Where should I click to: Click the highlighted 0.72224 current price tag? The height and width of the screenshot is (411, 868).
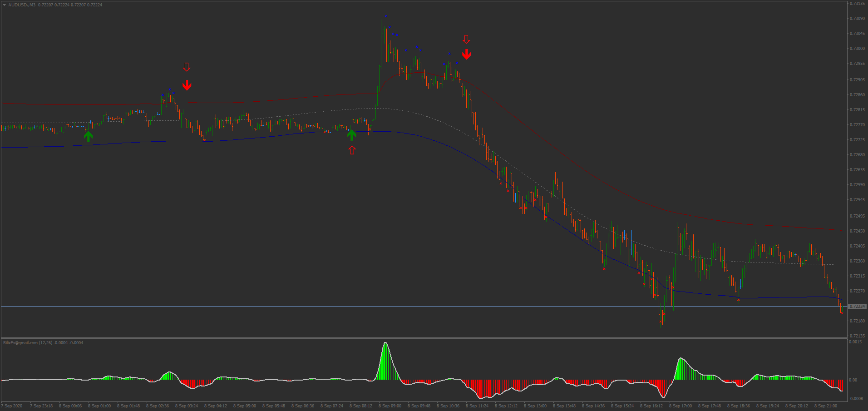857,307
